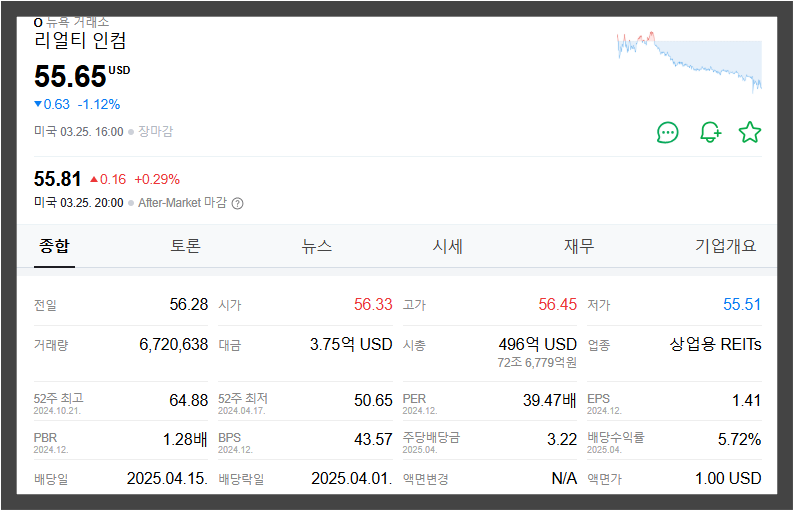
Task: Click the 시총 value 496억 USD
Action: click(x=538, y=344)
